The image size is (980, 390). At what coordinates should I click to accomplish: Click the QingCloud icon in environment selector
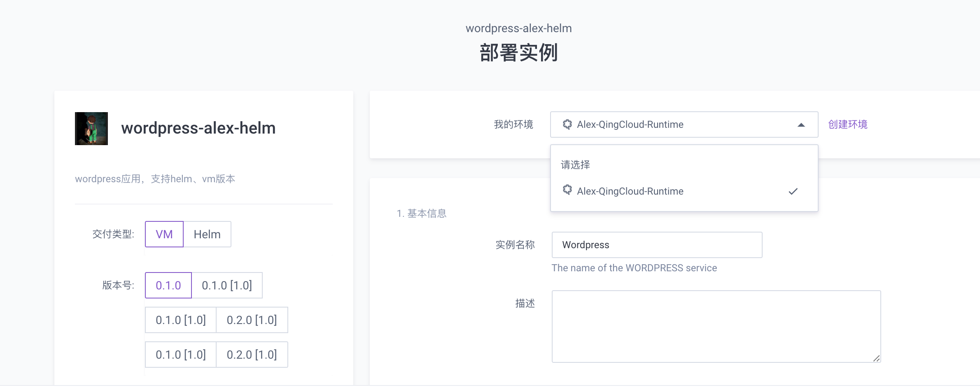[x=567, y=124]
